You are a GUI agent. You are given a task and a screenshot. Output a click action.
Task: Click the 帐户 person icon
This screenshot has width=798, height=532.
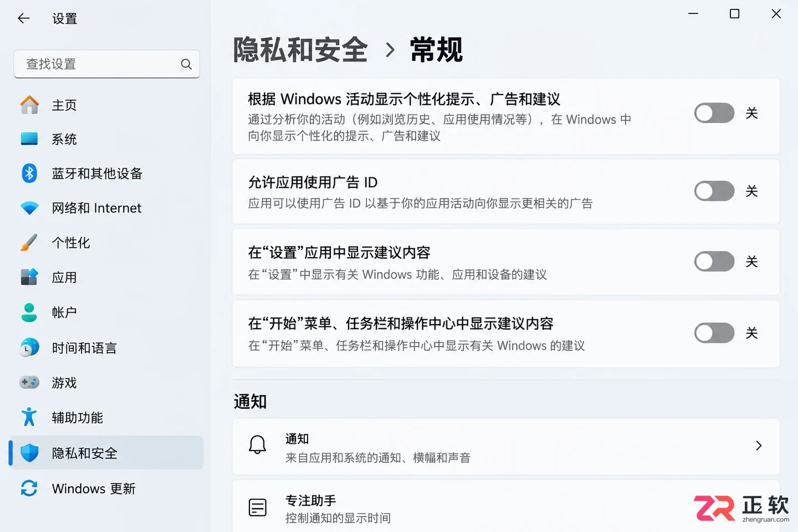29,312
